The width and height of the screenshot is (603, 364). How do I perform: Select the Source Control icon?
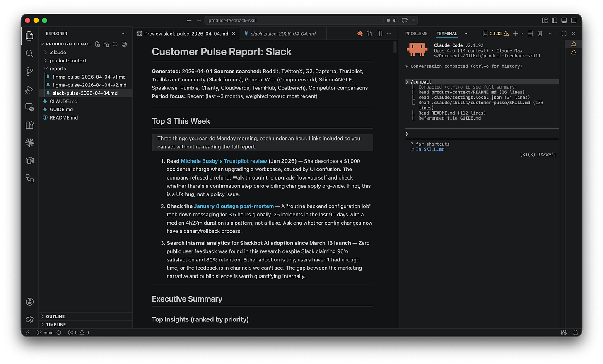29,71
